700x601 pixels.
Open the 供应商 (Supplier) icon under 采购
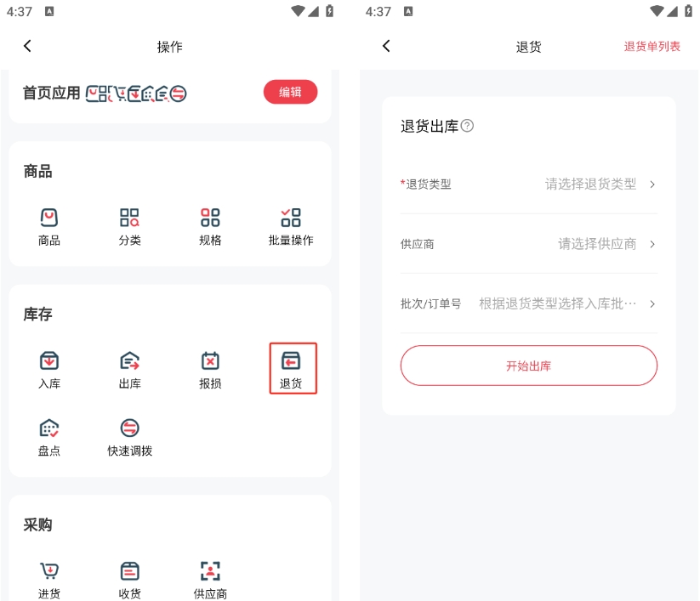tap(210, 572)
